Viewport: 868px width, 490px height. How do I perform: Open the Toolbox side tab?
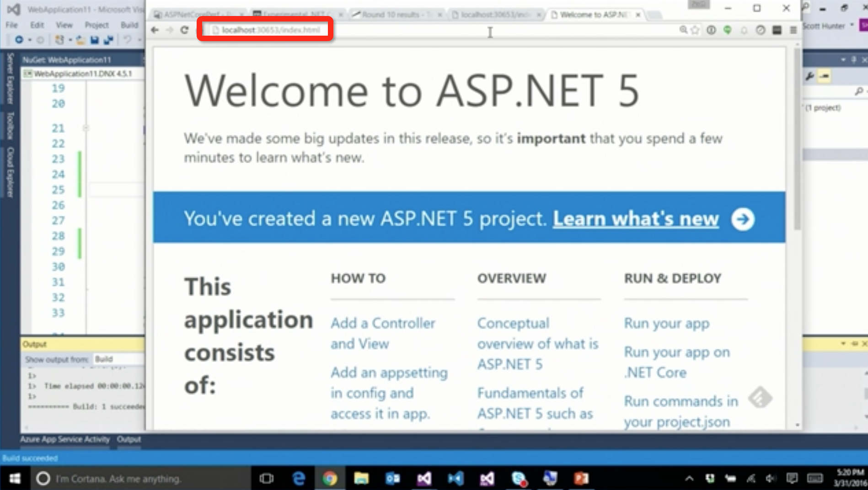point(10,125)
